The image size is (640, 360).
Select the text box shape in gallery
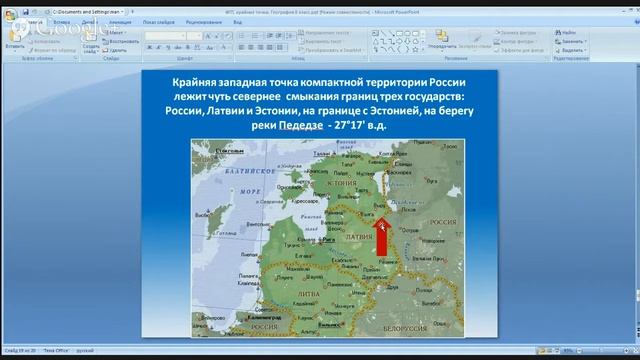376,34
